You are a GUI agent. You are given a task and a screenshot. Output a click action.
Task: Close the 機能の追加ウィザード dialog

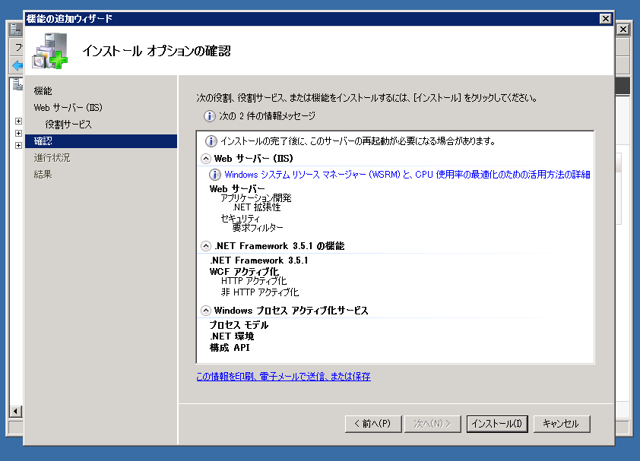(x=605, y=19)
